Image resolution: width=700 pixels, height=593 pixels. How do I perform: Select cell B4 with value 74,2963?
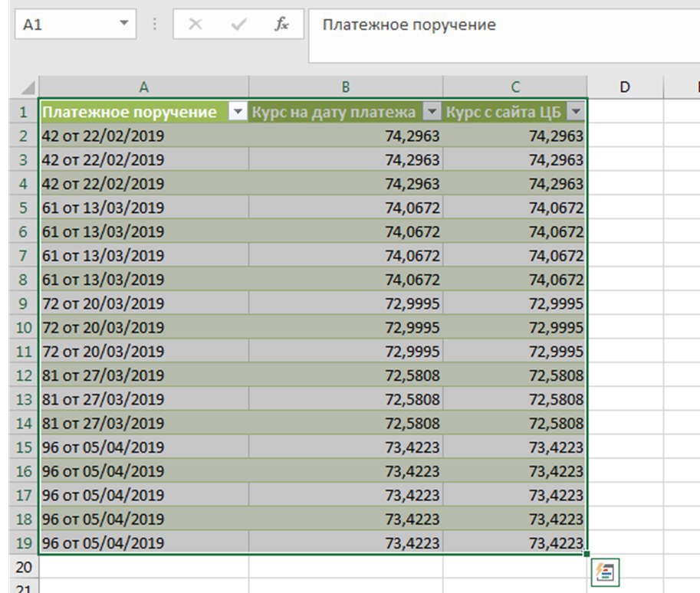pos(346,183)
